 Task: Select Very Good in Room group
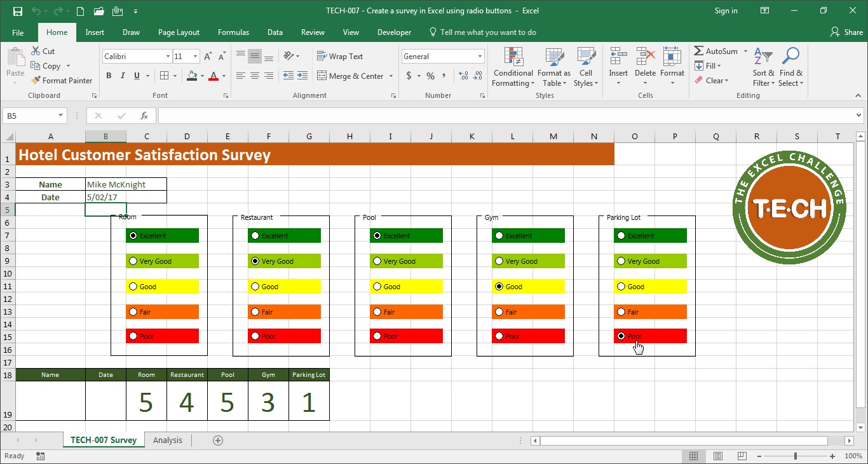click(133, 261)
